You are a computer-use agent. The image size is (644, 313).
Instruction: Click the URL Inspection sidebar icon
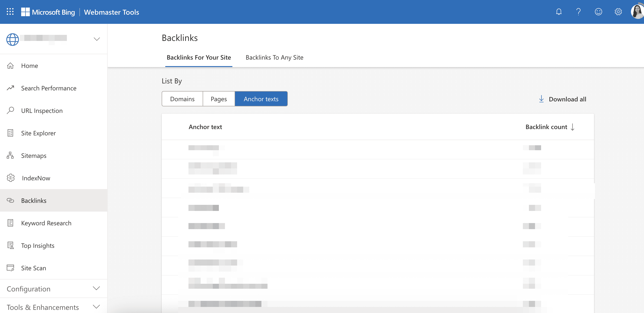tap(11, 110)
